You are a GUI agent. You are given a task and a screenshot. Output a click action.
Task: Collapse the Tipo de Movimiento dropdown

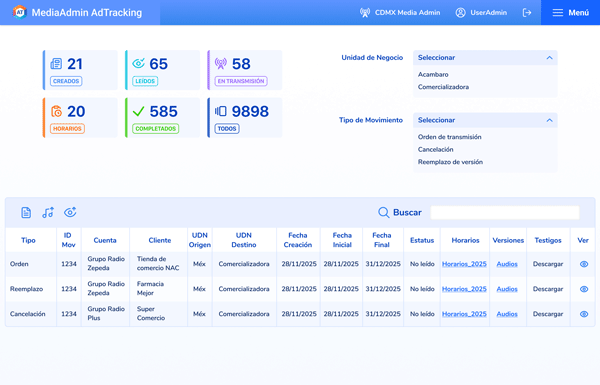(x=485, y=120)
